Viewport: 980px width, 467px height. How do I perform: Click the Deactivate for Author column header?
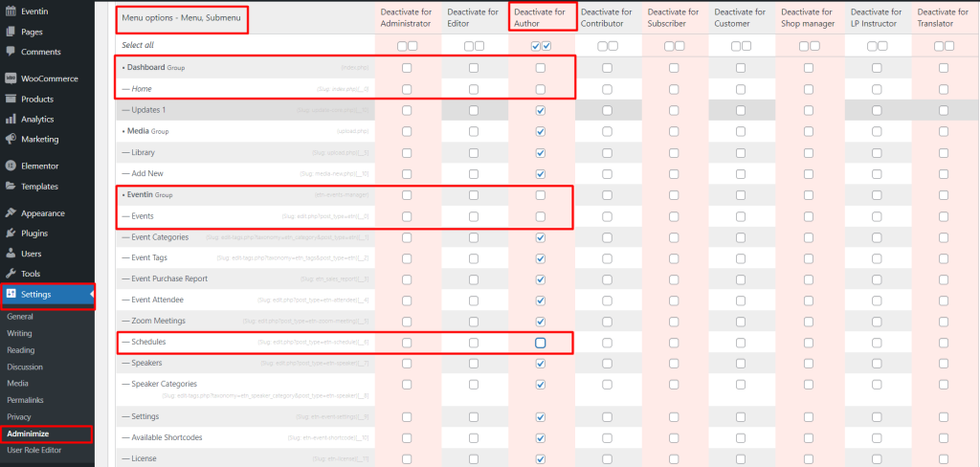(x=540, y=17)
